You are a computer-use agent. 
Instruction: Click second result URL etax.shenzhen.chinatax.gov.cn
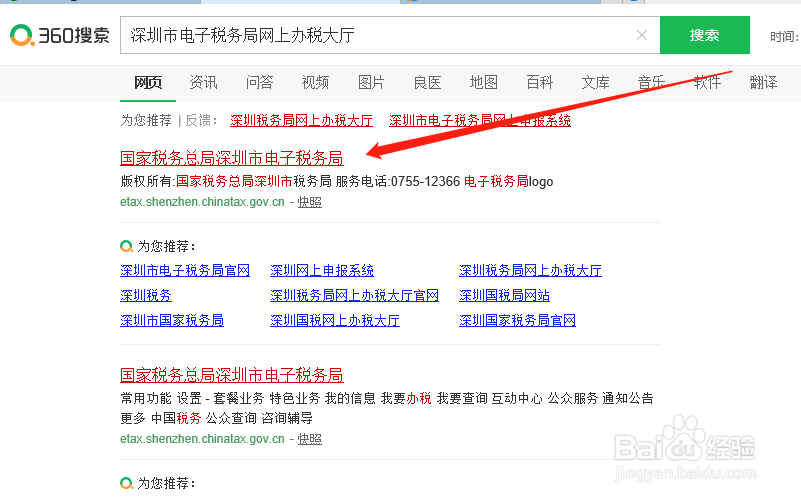coord(202,439)
